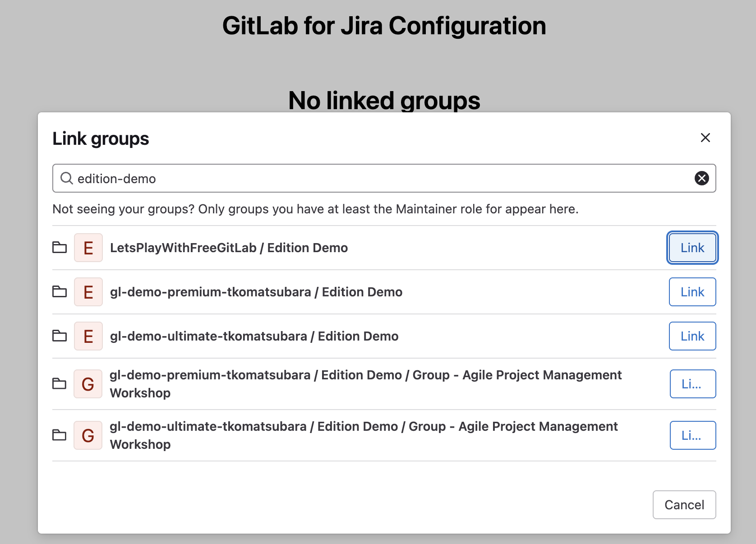Click the G avatar of ultimate Workshop group

(x=88, y=435)
